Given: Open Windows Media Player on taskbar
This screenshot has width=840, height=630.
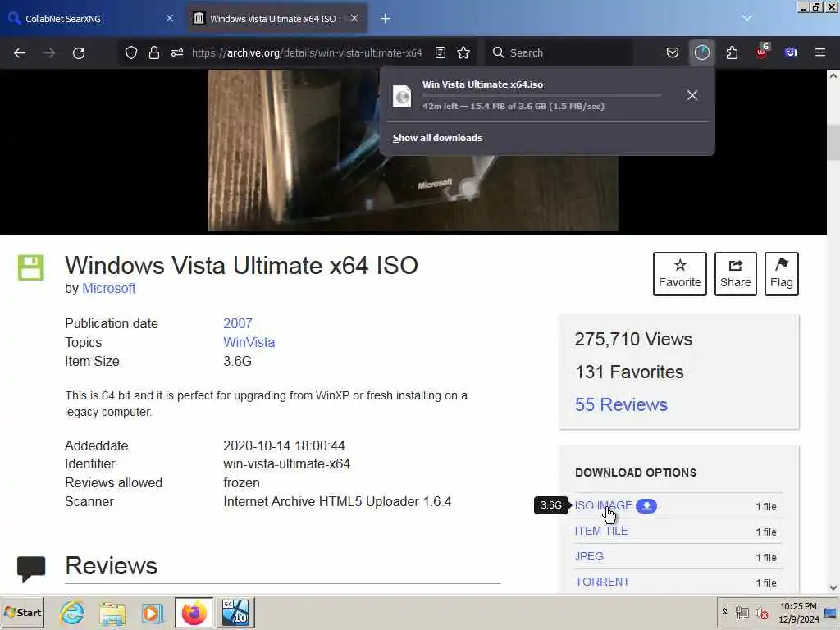Looking at the screenshot, I should point(153,613).
